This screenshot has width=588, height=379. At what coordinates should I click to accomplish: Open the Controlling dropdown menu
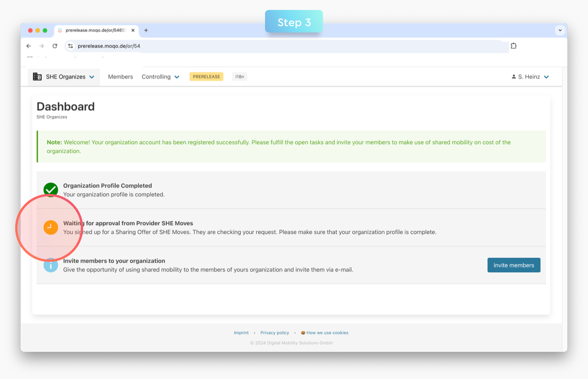pyautogui.click(x=160, y=77)
